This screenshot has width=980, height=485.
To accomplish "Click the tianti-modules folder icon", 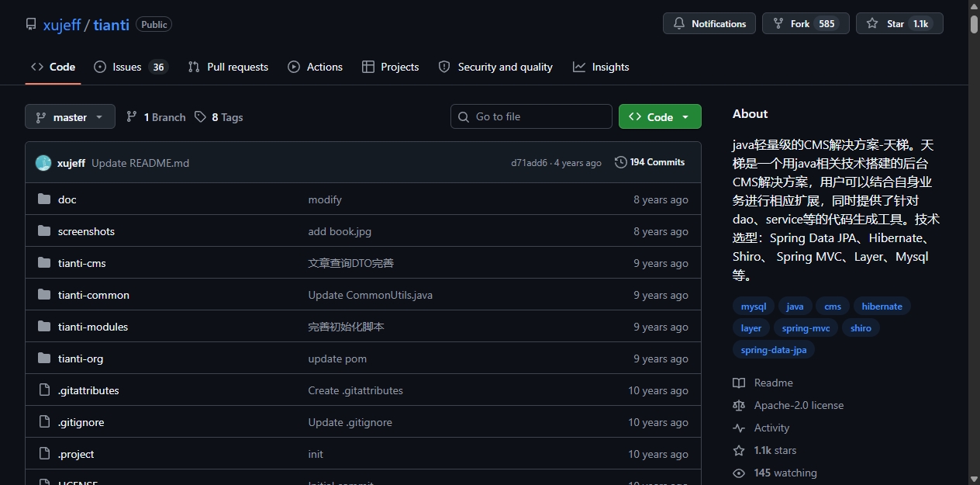I will click(x=44, y=327).
